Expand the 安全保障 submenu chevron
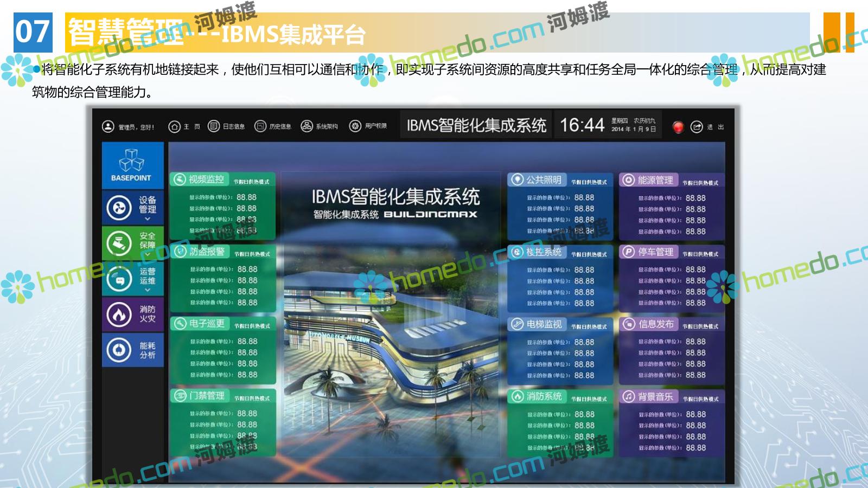The width and height of the screenshot is (868, 488). tap(147, 254)
